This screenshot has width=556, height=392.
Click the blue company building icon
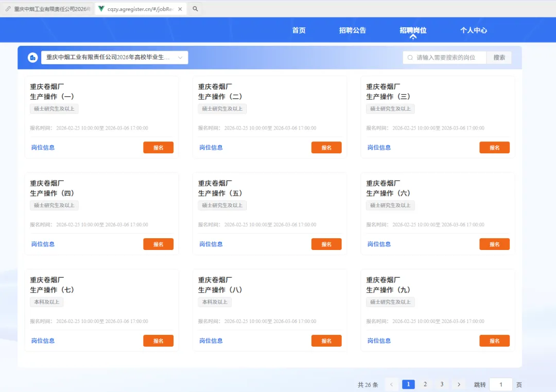(32, 58)
